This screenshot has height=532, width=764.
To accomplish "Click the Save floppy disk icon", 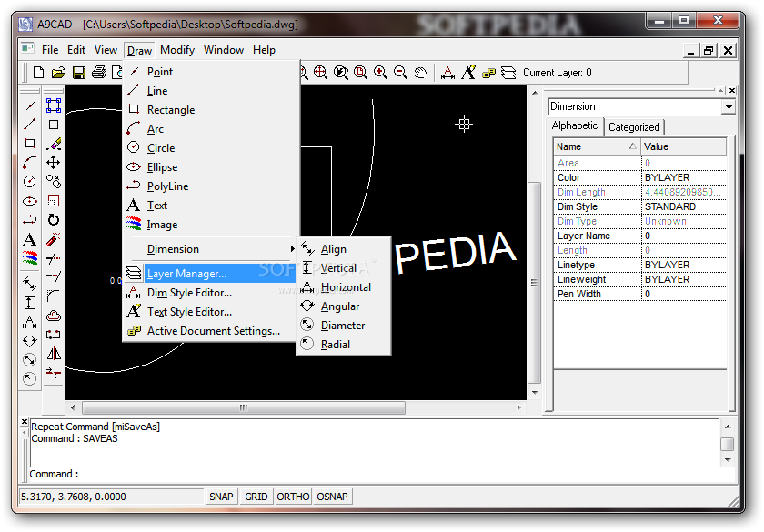I will click(79, 73).
